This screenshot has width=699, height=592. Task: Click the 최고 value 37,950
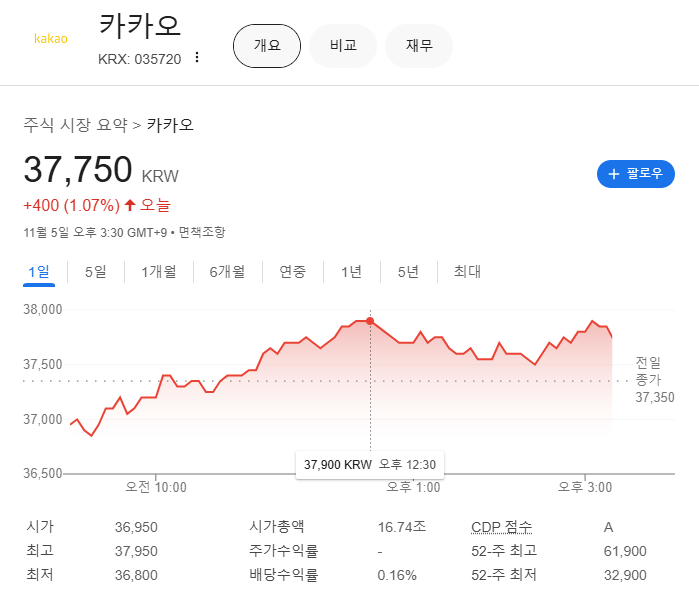pos(136,551)
